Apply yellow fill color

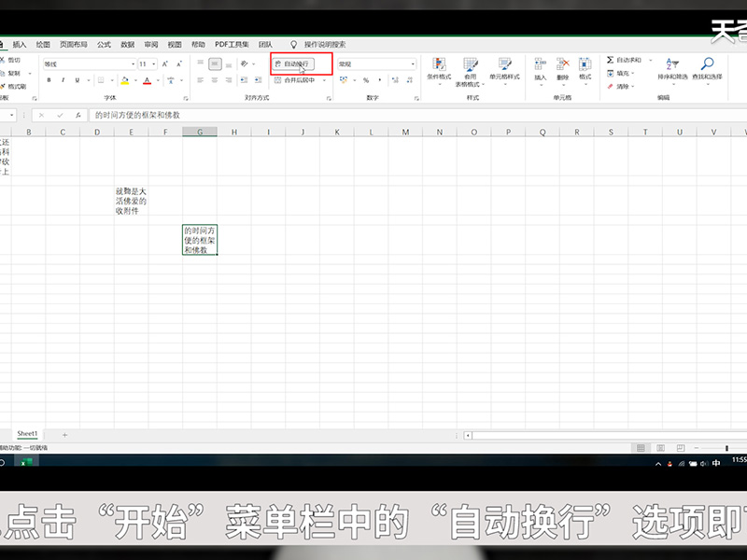[x=125, y=80]
